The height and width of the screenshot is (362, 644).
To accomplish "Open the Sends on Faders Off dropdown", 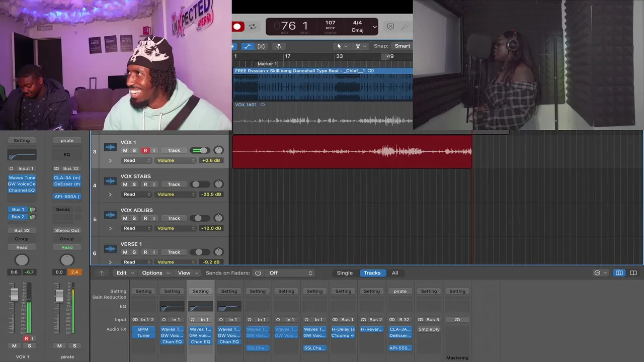I will (290, 273).
